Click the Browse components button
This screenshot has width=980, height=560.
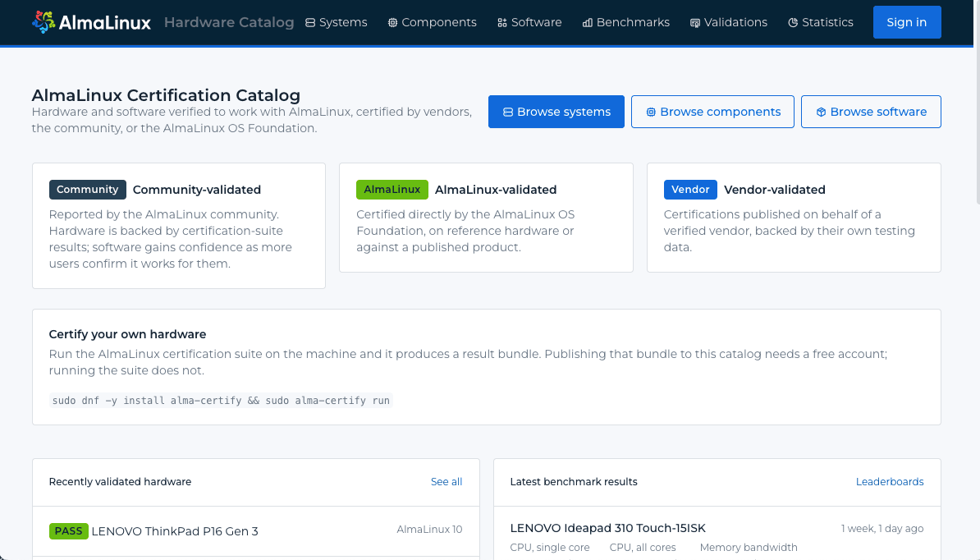coord(712,112)
